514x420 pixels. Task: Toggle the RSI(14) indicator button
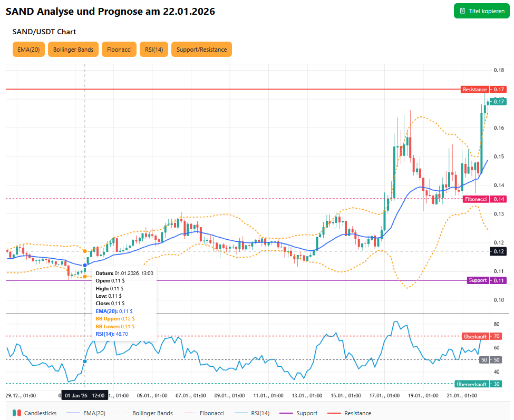154,50
